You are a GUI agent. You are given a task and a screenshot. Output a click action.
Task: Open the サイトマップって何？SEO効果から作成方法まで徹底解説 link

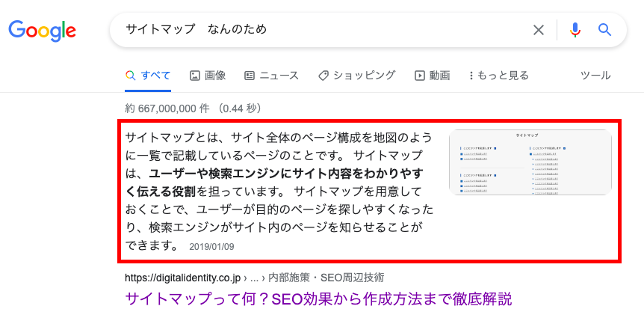318,299
